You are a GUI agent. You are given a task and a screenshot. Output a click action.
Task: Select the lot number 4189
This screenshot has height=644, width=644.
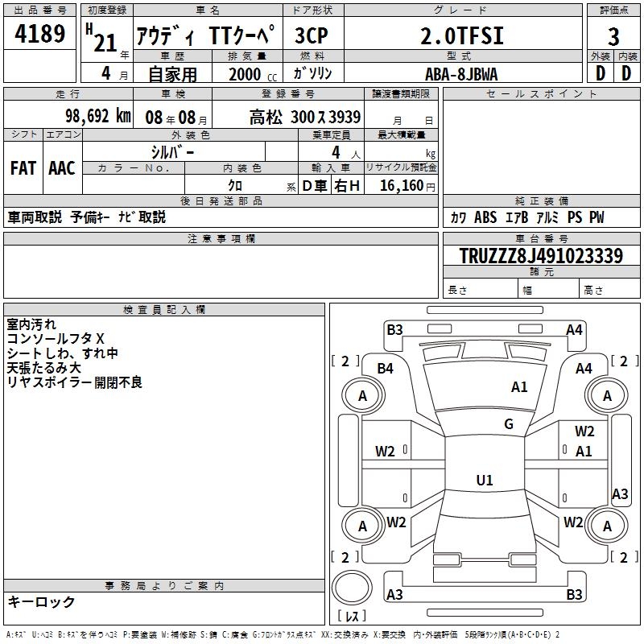coord(40,35)
